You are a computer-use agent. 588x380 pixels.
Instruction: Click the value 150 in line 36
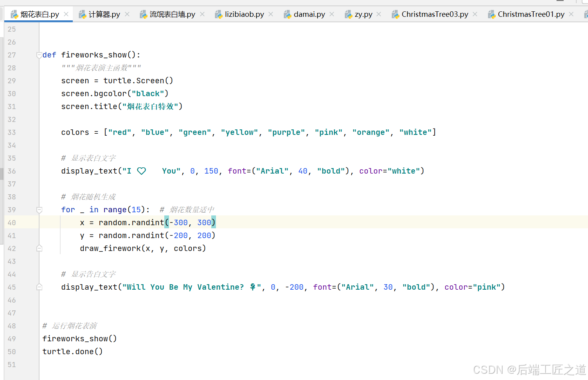tap(211, 171)
